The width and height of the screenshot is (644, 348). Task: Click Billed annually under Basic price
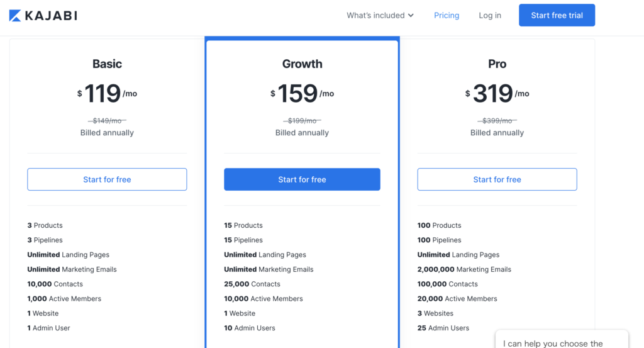[107, 133]
